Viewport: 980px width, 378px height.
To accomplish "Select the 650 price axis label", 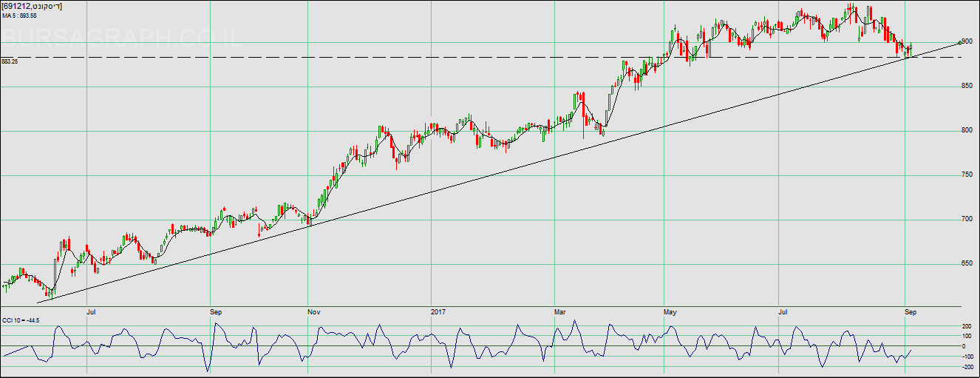I will (968, 264).
